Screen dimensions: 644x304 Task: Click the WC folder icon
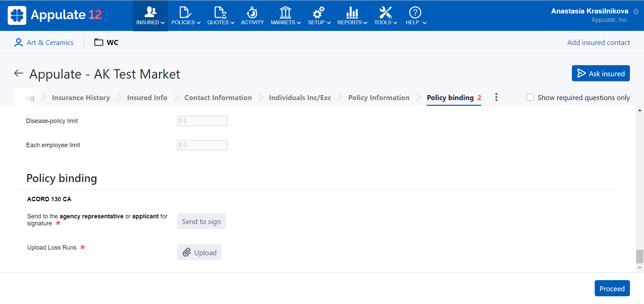coord(99,42)
